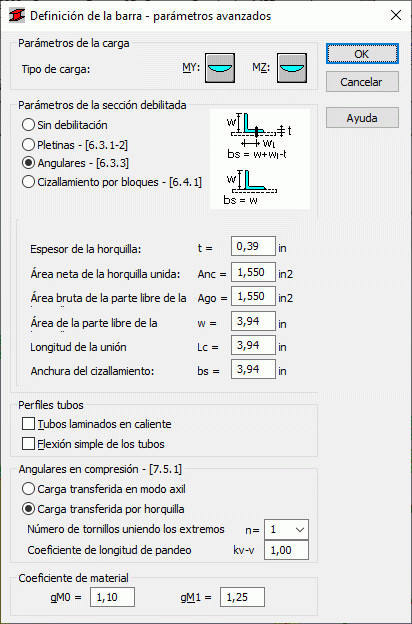Enable Tubos laminados en caliente checkbox
412x624 pixels.
point(97,424)
